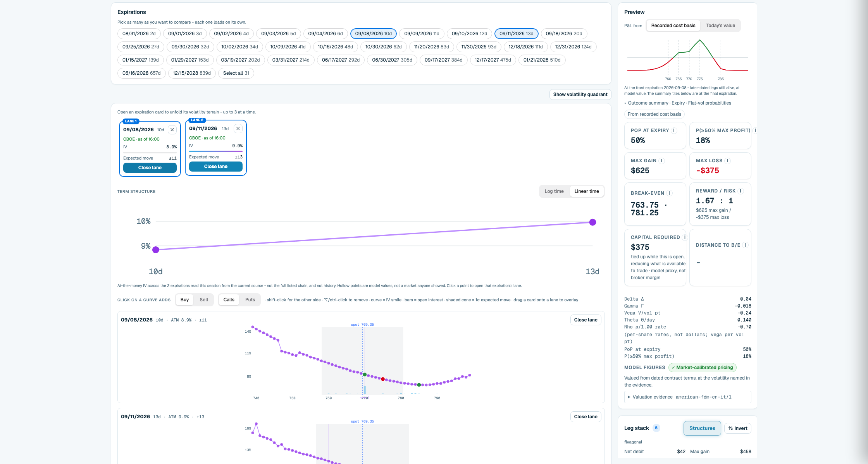
Task: Toggle the 12/17/2027 475d expiration chip
Action: (493, 60)
